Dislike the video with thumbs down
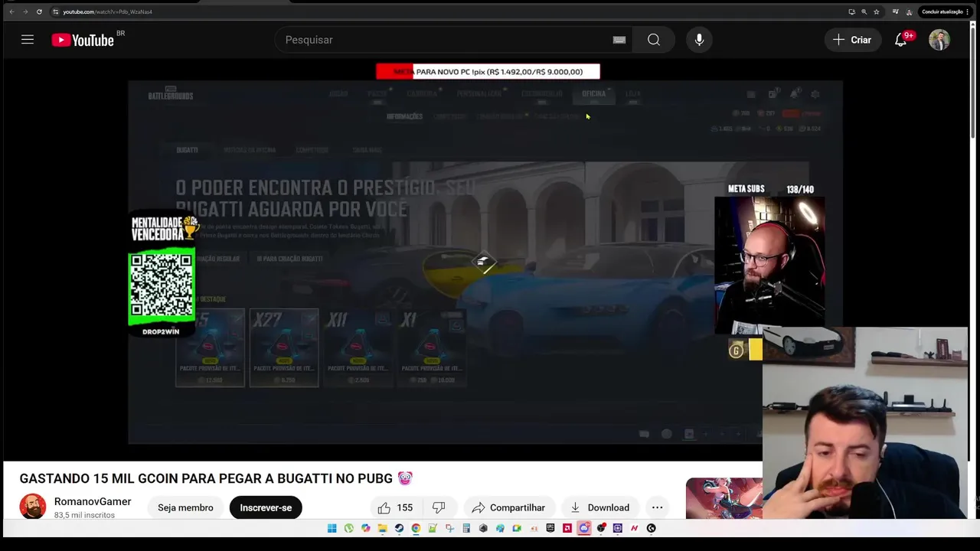 (439, 507)
